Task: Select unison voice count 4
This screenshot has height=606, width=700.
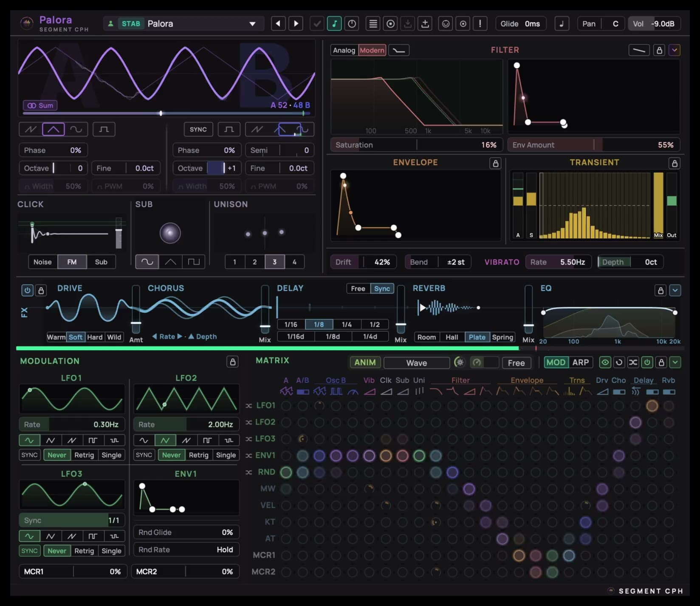Action: pos(294,262)
